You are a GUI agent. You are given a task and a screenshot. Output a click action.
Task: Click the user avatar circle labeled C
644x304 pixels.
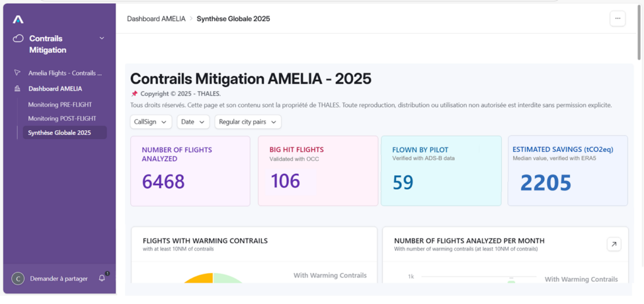(18, 278)
